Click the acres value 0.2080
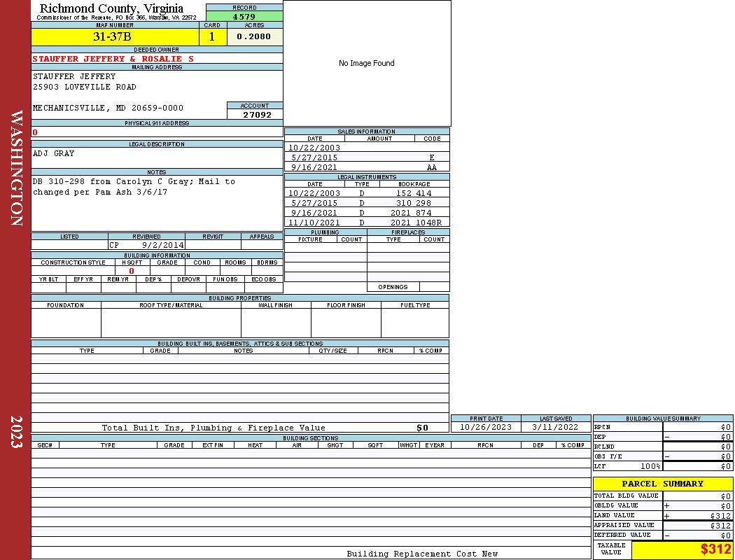735x560 pixels. pyautogui.click(x=254, y=37)
